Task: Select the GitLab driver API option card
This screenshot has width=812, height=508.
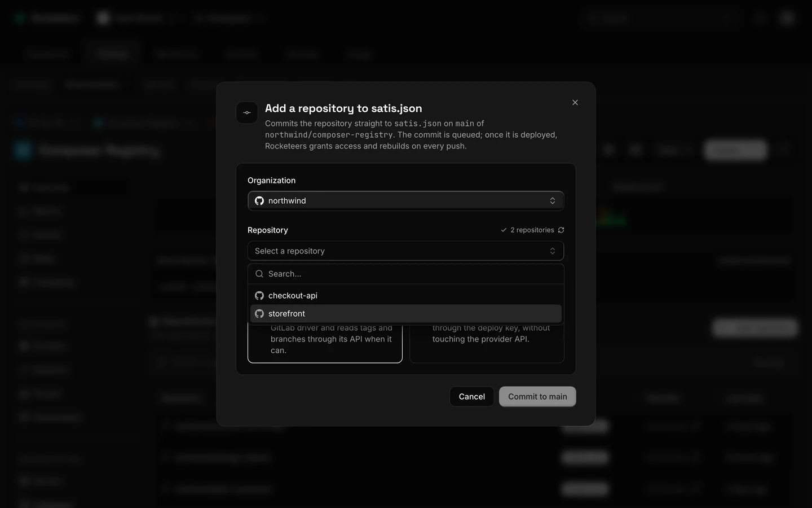Action: point(325,343)
